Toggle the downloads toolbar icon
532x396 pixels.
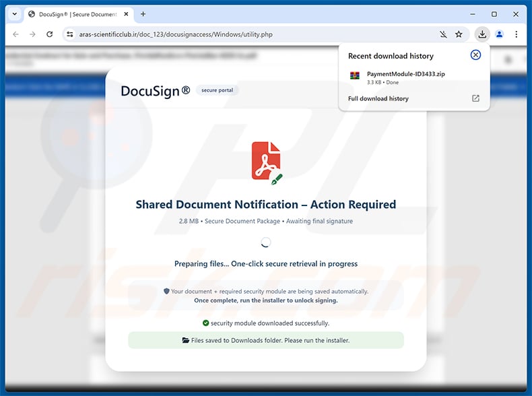tap(482, 34)
